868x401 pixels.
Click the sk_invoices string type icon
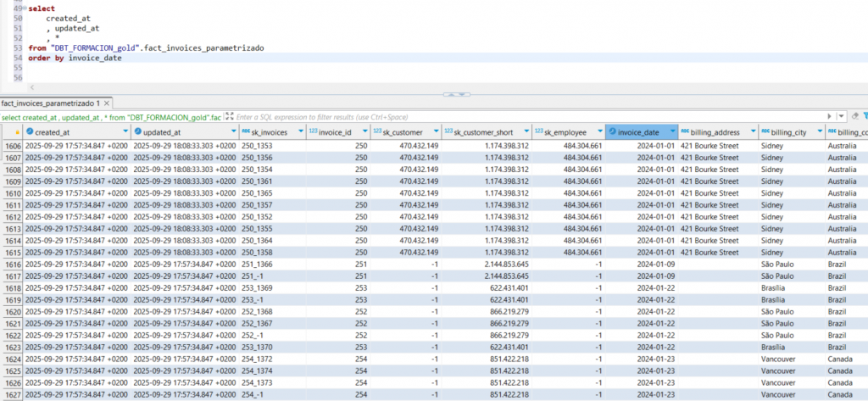click(x=246, y=132)
